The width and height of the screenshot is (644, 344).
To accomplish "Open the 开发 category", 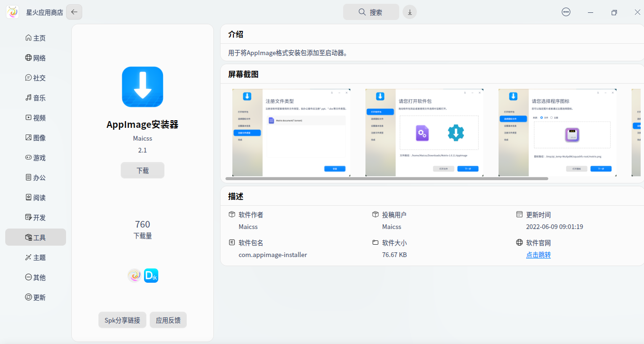I will 36,218.
